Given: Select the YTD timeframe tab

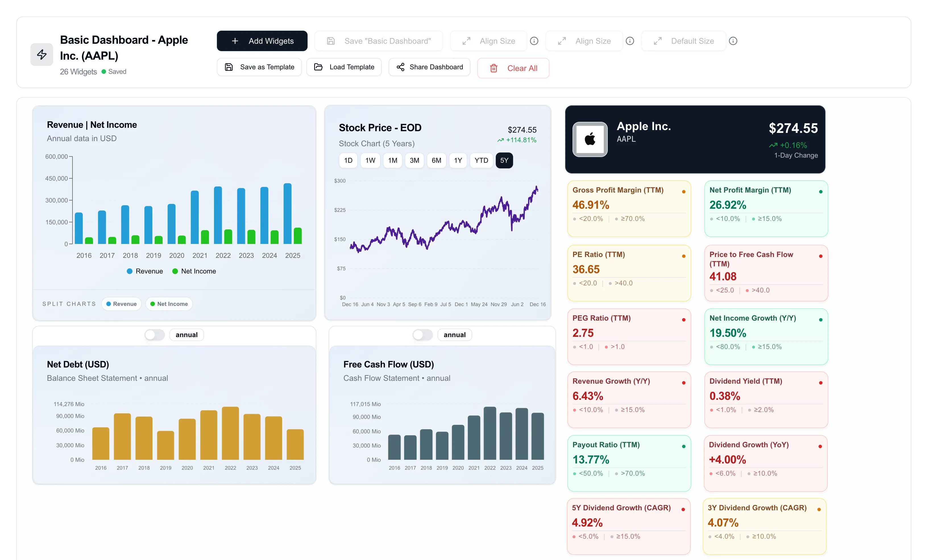Looking at the screenshot, I should coord(481,160).
